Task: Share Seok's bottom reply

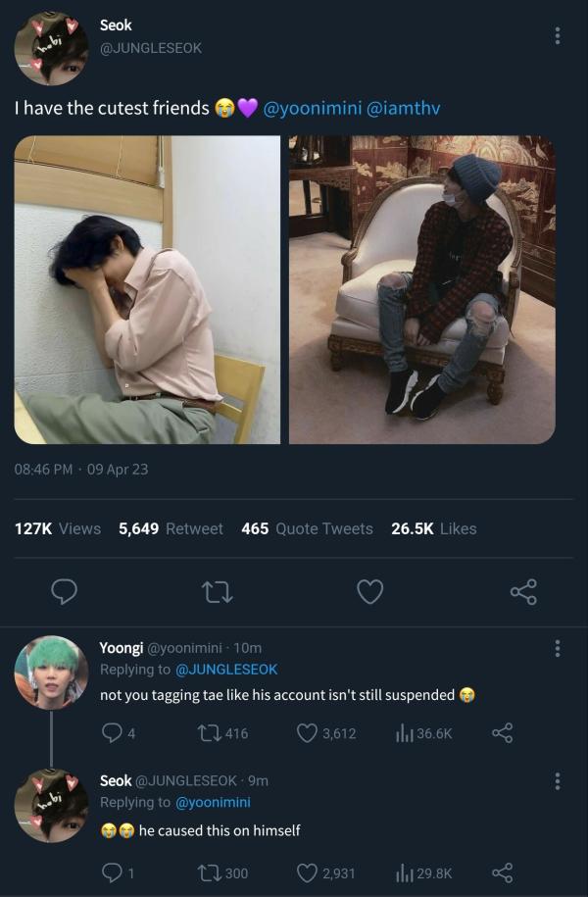Action: click(502, 872)
